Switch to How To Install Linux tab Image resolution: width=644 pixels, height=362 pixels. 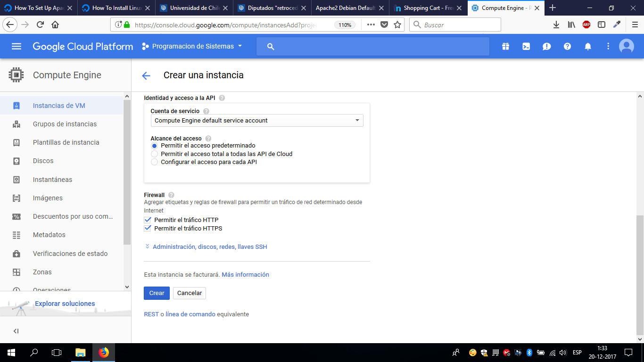[117, 8]
